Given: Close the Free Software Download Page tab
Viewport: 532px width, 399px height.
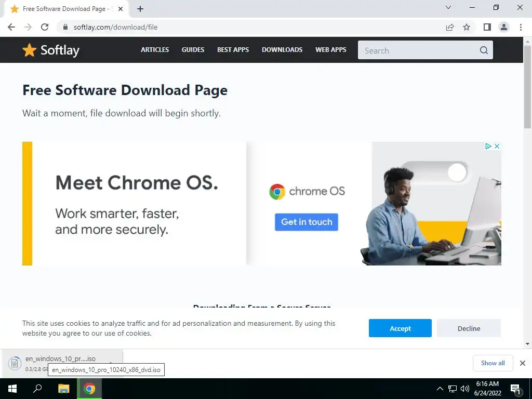Looking at the screenshot, I should point(121,9).
